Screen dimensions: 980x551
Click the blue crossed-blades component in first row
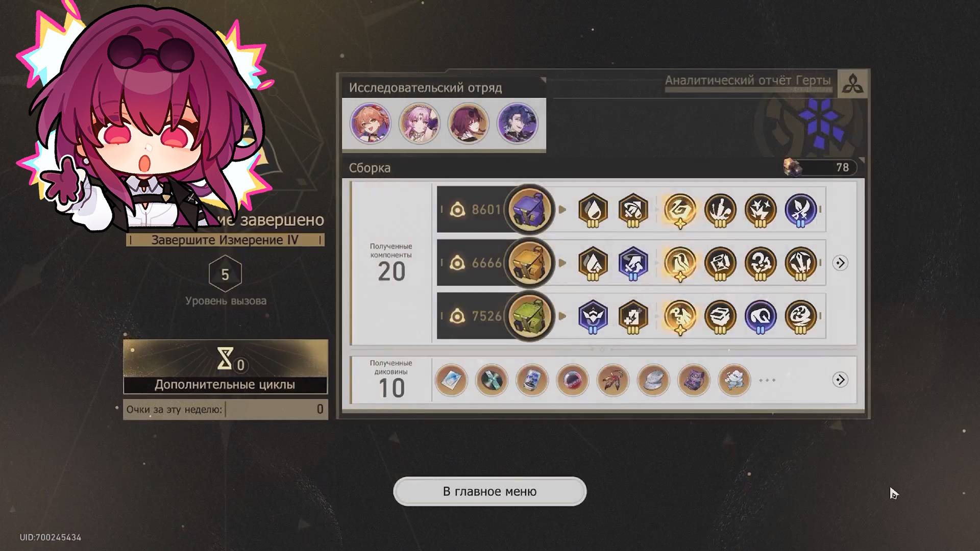pyautogui.click(x=800, y=210)
